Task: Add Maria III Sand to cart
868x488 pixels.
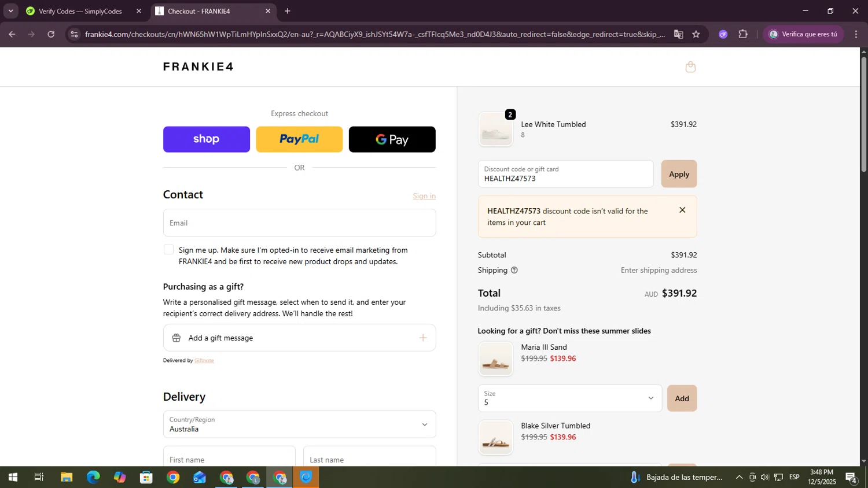Action: [682, 398]
